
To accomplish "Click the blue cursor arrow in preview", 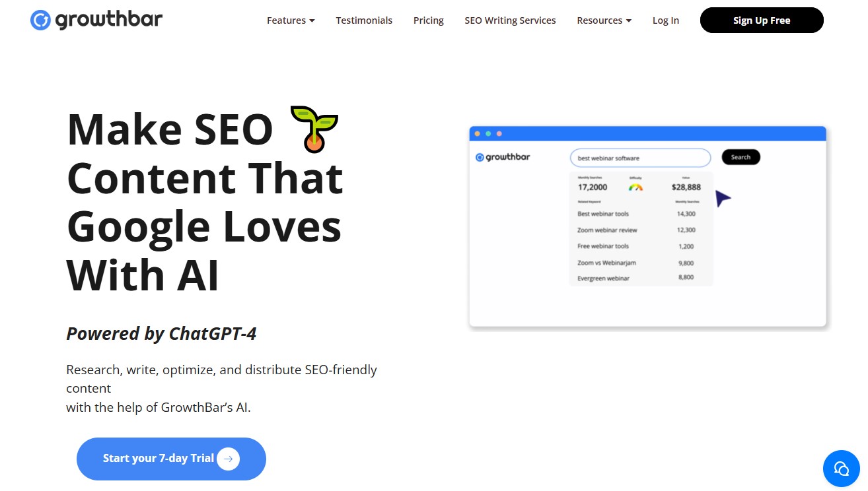I will pyautogui.click(x=723, y=198).
